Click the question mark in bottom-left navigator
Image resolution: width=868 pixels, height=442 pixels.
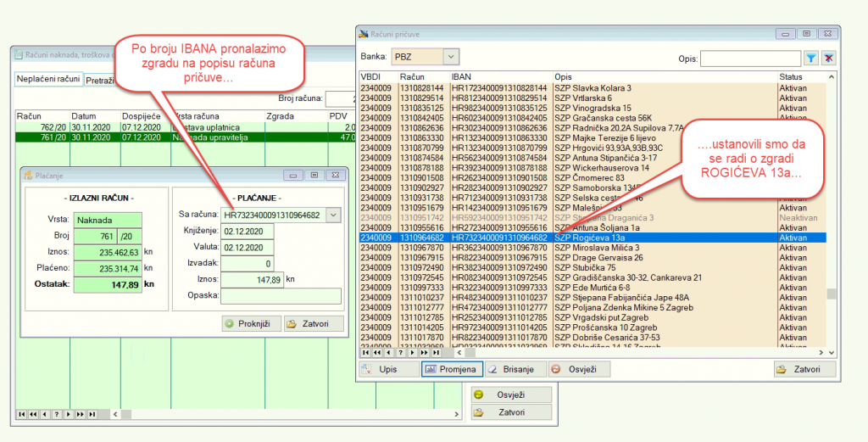coord(56,414)
